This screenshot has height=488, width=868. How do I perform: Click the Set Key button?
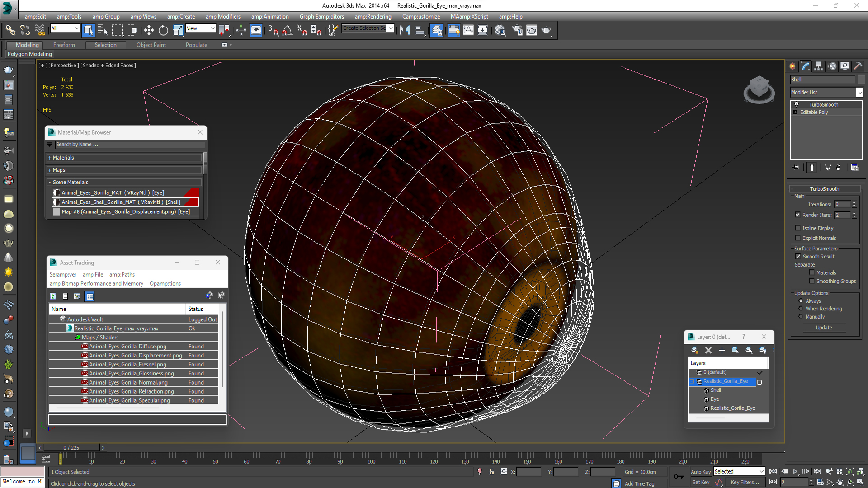[x=701, y=482]
